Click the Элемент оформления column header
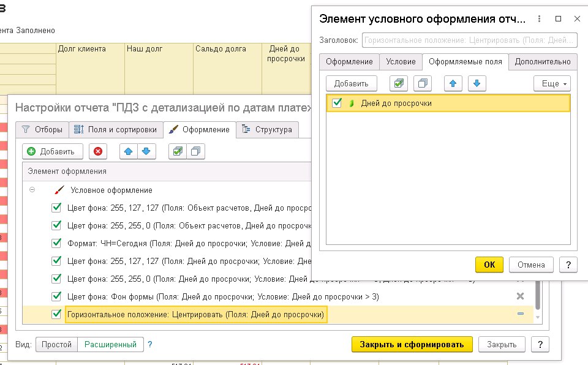 click(x=167, y=171)
